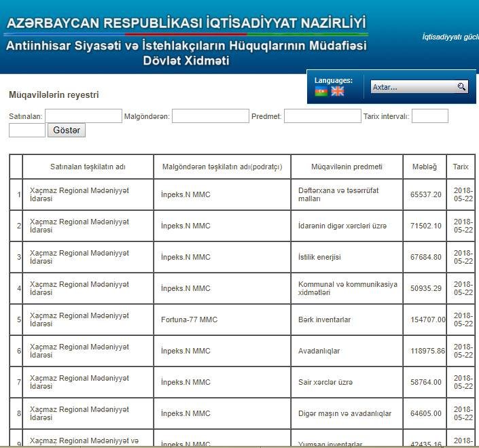Image resolution: width=479 pixels, height=448 pixels.
Task: Click the Avadanlıqlar subject in row 6
Action: click(x=319, y=351)
